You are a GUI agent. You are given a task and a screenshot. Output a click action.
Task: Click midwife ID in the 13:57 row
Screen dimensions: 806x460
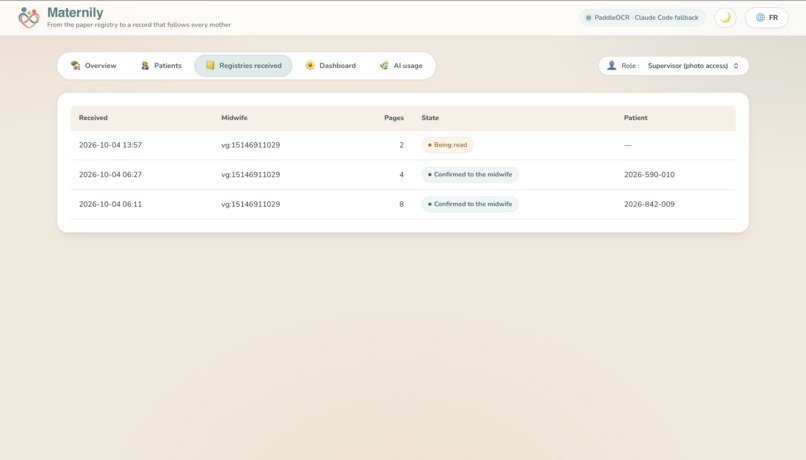tap(250, 145)
